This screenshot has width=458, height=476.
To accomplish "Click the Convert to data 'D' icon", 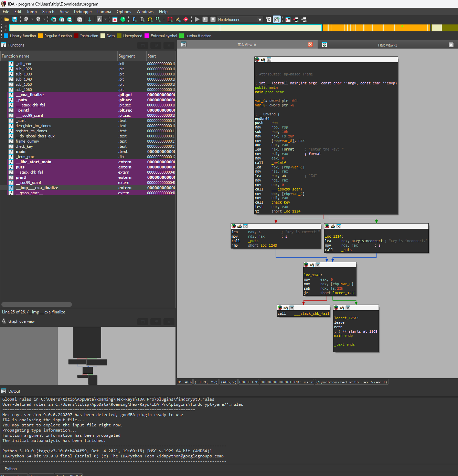I will [x=142, y=19].
